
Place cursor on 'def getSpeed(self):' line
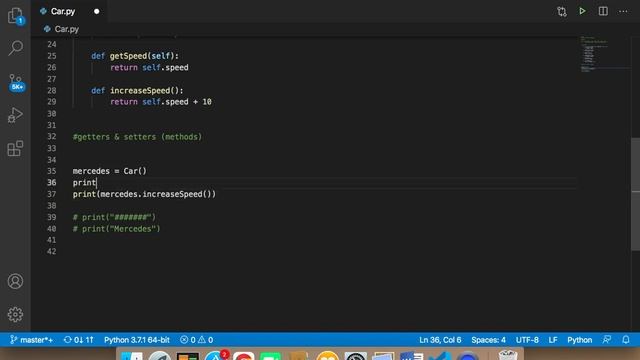point(135,56)
